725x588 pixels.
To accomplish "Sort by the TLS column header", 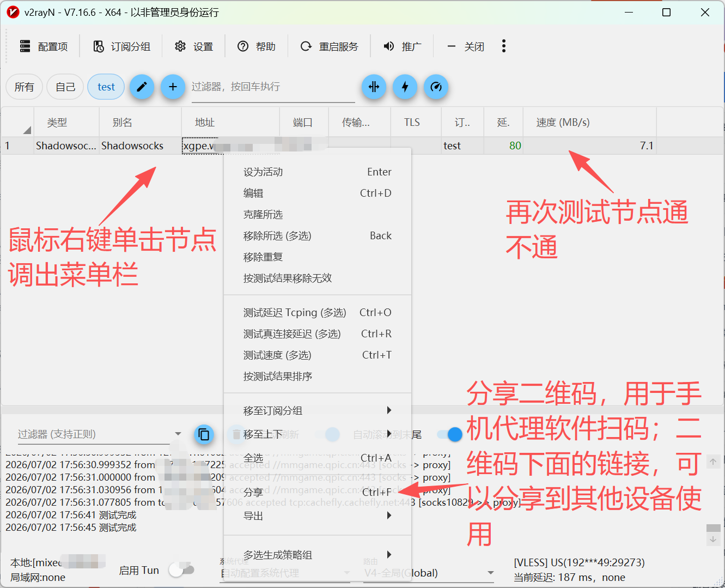I will [x=416, y=122].
